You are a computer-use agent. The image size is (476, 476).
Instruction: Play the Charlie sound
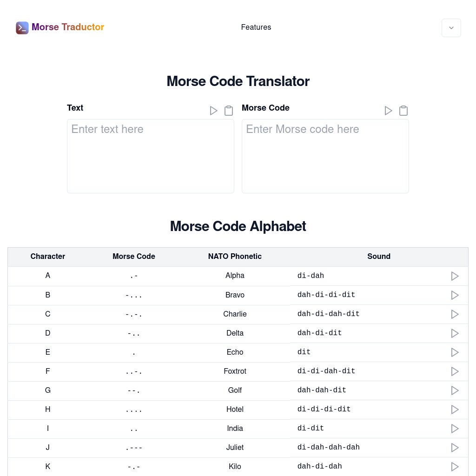[455, 314]
